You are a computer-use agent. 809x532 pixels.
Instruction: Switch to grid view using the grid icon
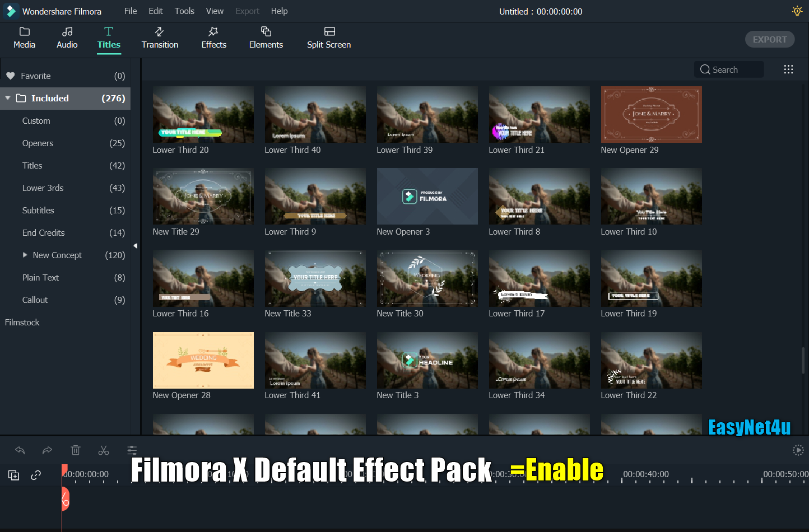pos(788,69)
